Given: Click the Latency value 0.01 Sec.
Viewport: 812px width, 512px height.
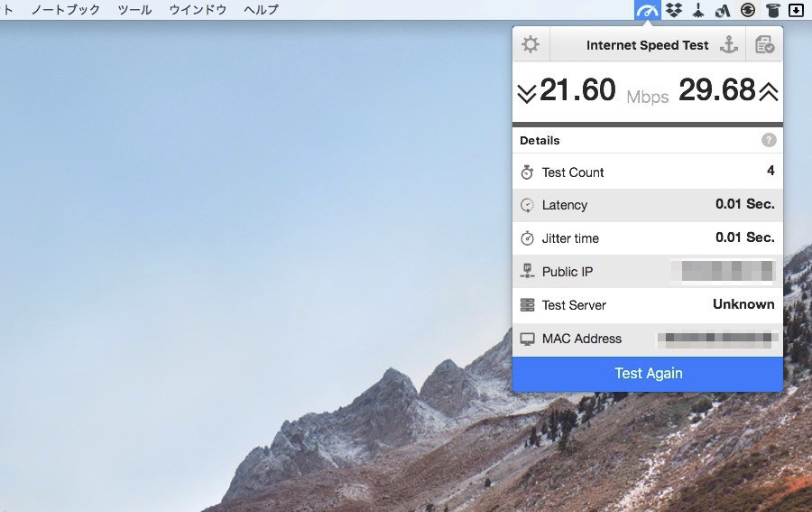Looking at the screenshot, I should point(745,204).
